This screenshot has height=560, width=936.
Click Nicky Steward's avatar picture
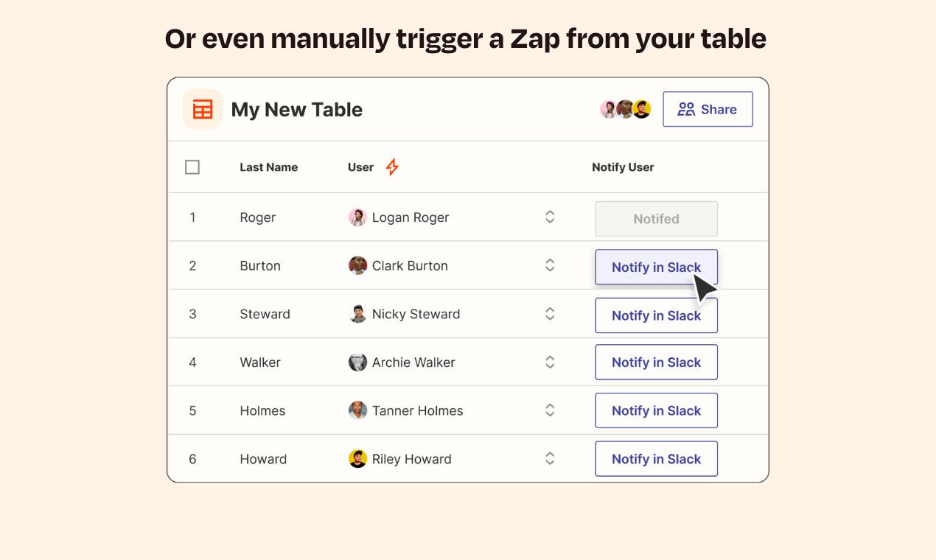point(357,314)
